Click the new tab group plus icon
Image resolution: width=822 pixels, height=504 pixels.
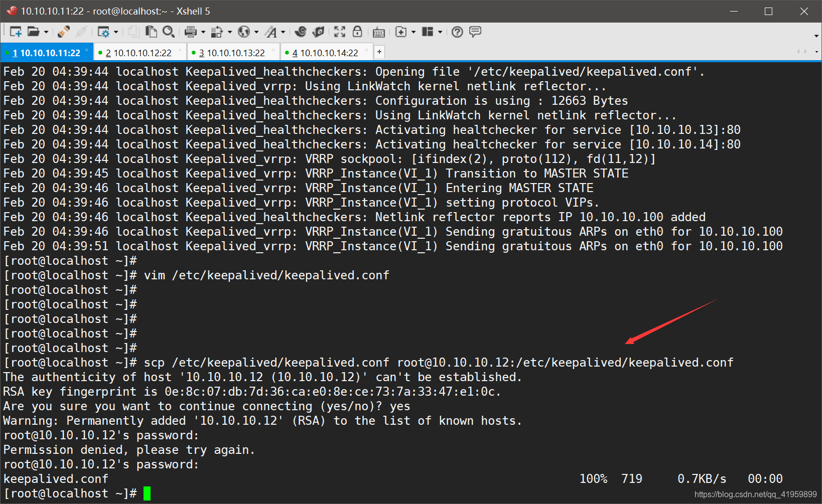coord(401,32)
